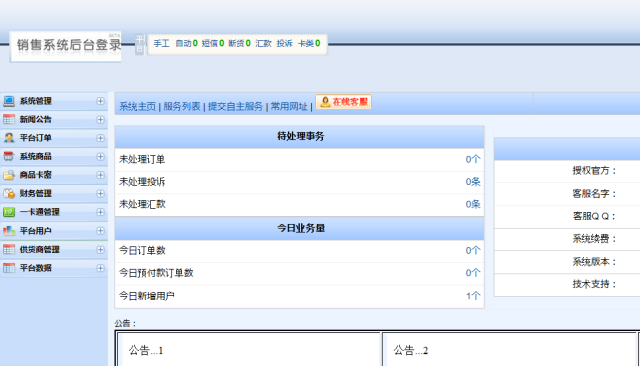
Task: Click the 平台订单 person icon
Action: [9, 138]
